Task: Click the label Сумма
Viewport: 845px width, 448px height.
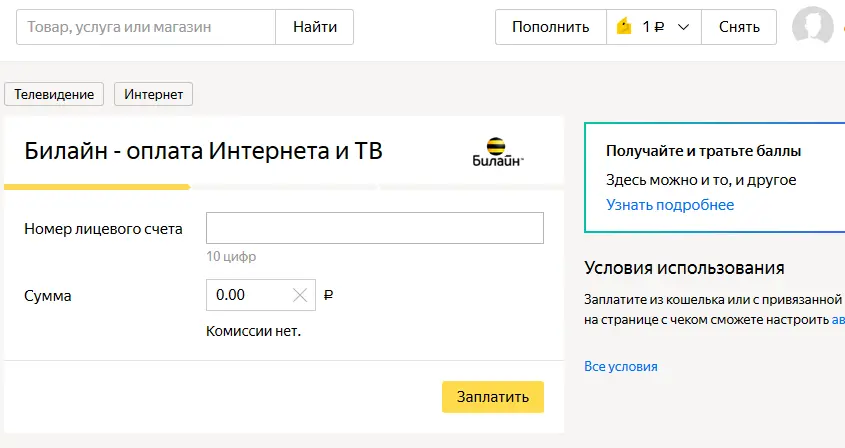Action: pyautogui.click(x=48, y=296)
